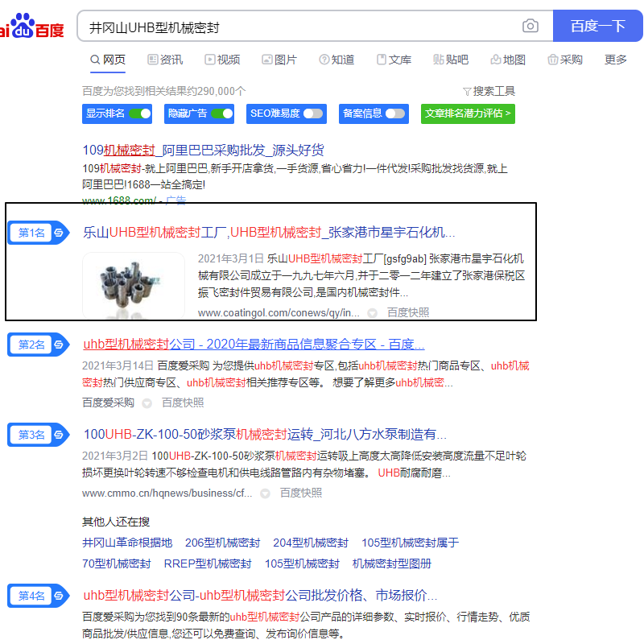Click the camera image search icon

pyautogui.click(x=530, y=26)
